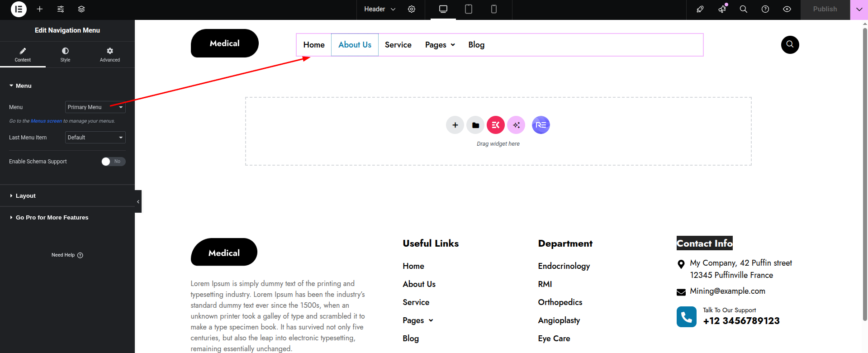
Task: Switch to the Style tab
Action: coord(65,54)
